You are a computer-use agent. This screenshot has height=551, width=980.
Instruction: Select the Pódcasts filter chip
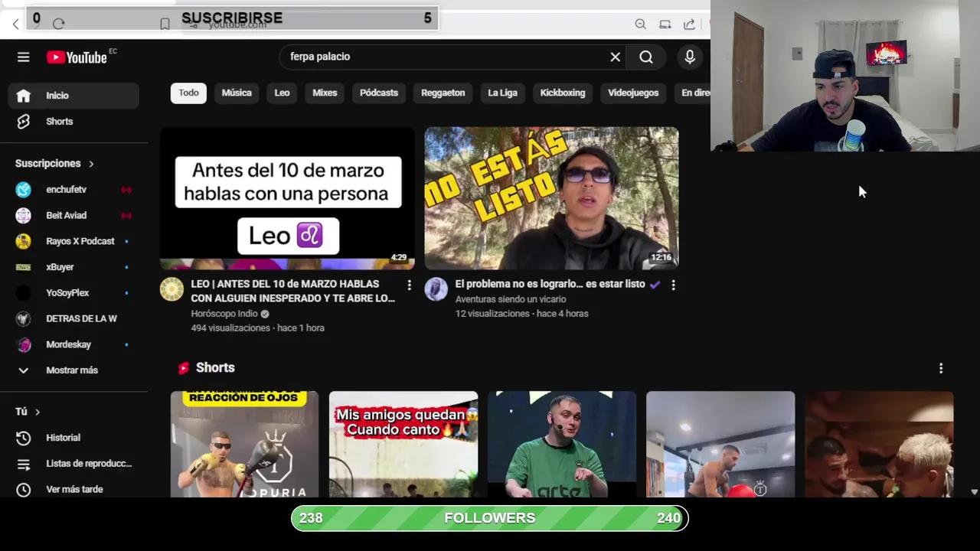(379, 93)
